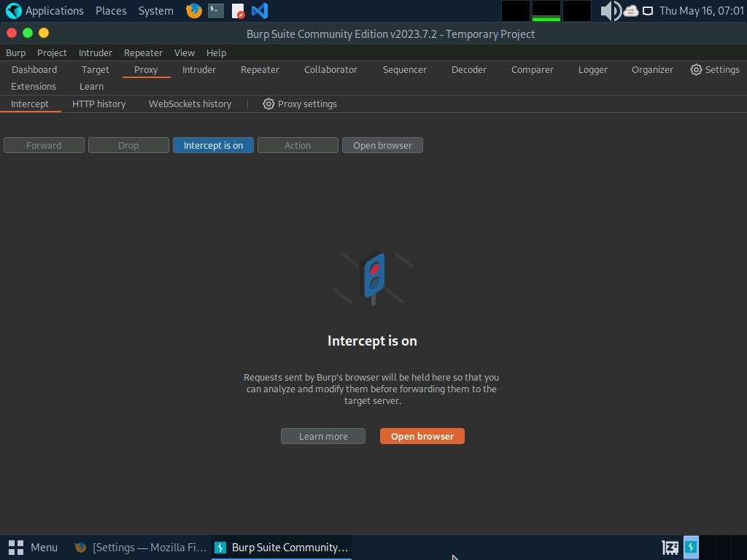Screen dimensions: 747x560
Task: Click the volume speaker icon
Action: [610, 11]
